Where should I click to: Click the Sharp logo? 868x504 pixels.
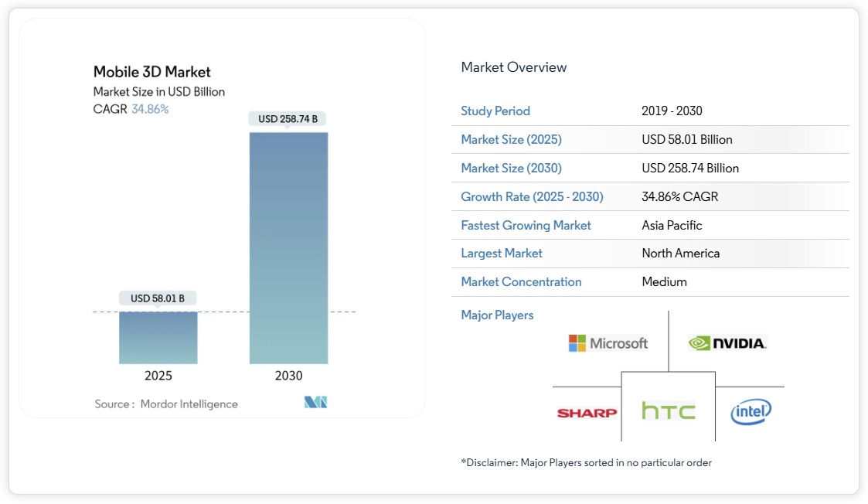(587, 413)
